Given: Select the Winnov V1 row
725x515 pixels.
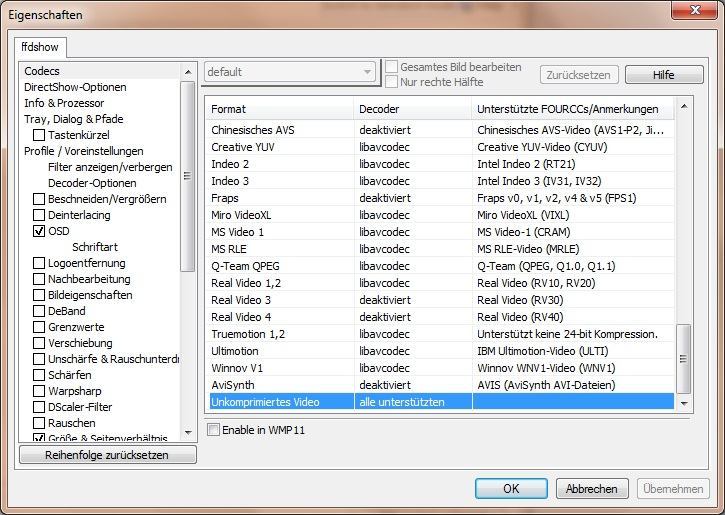Looking at the screenshot, I should coord(440,368).
